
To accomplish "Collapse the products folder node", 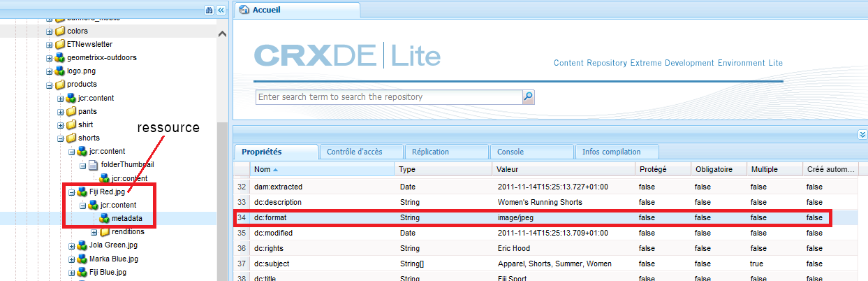I will tap(50, 85).
